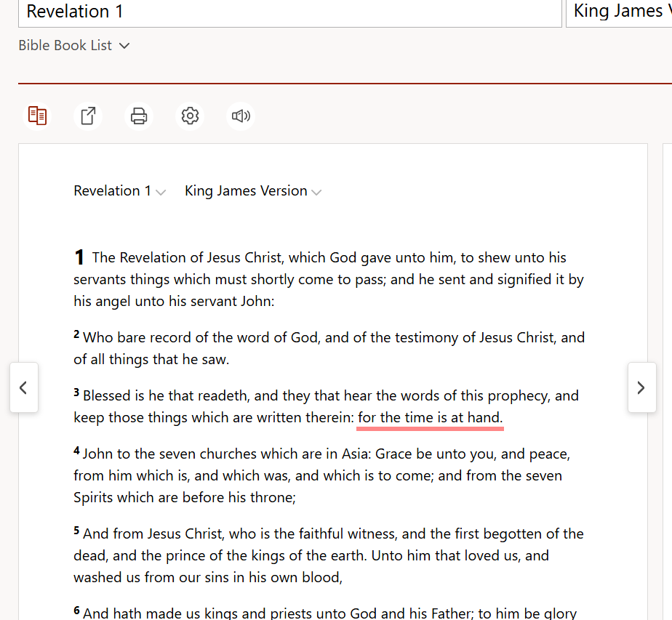Print the passage using the printer icon
Image resolution: width=672 pixels, height=620 pixels.
(139, 116)
